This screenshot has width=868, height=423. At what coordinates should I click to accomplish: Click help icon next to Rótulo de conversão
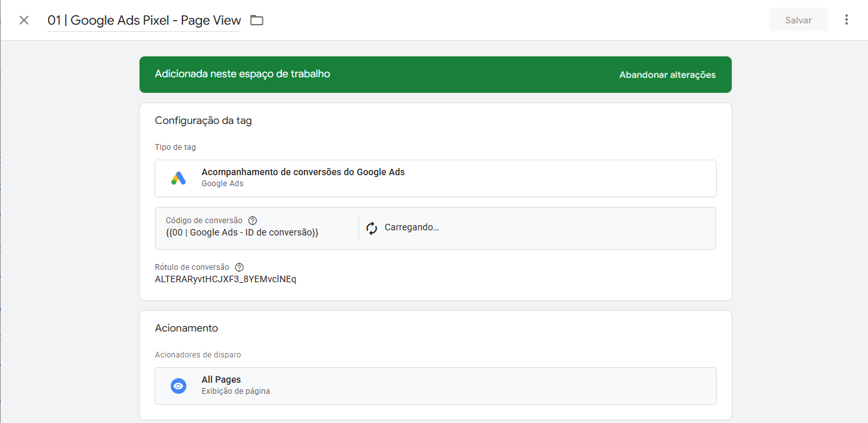(240, 267)
